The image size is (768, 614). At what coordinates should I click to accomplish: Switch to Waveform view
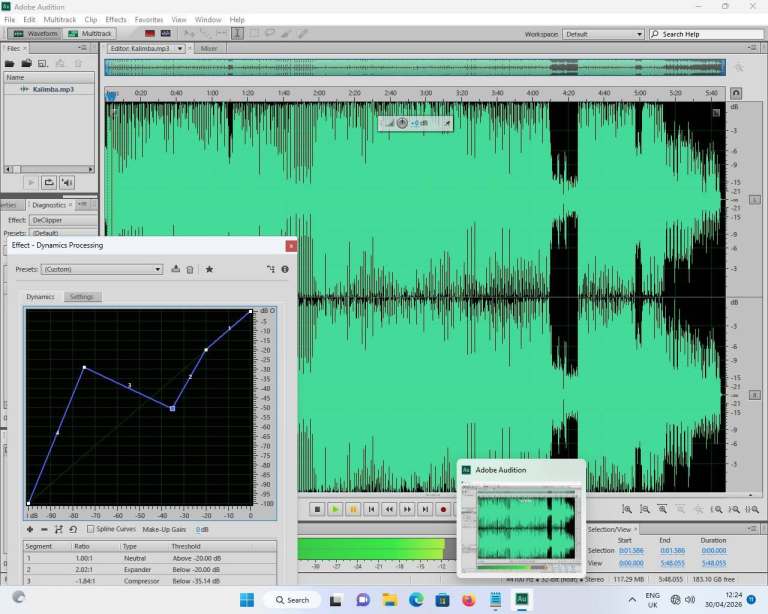(35, 33)
